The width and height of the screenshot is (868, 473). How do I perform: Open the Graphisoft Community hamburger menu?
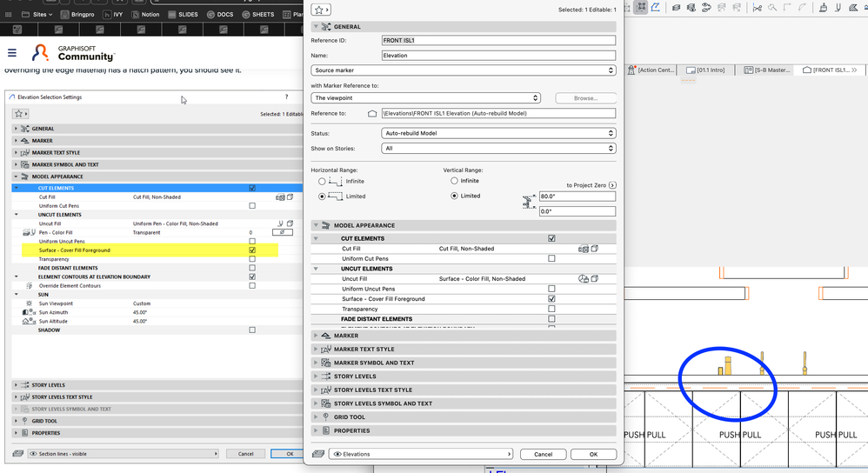[12, 53]
